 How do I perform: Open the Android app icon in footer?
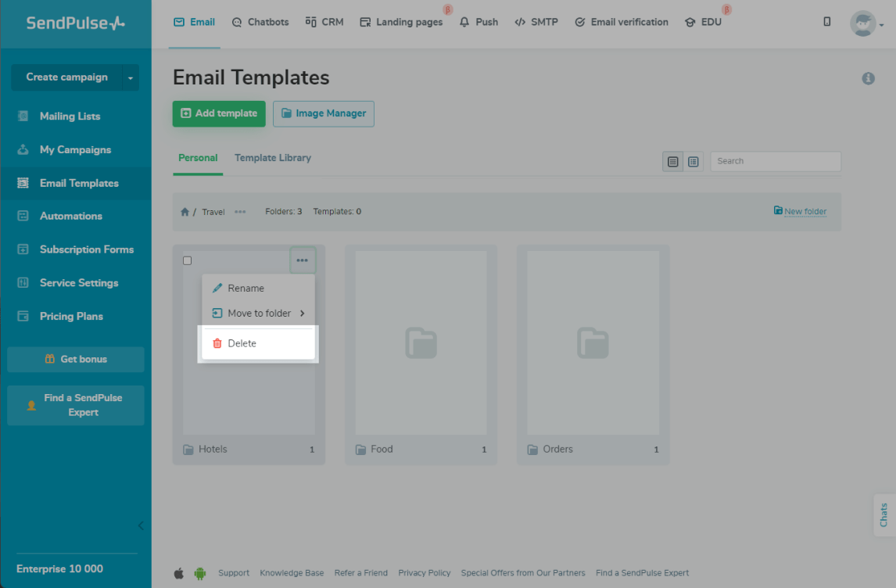tap(200, 573)
